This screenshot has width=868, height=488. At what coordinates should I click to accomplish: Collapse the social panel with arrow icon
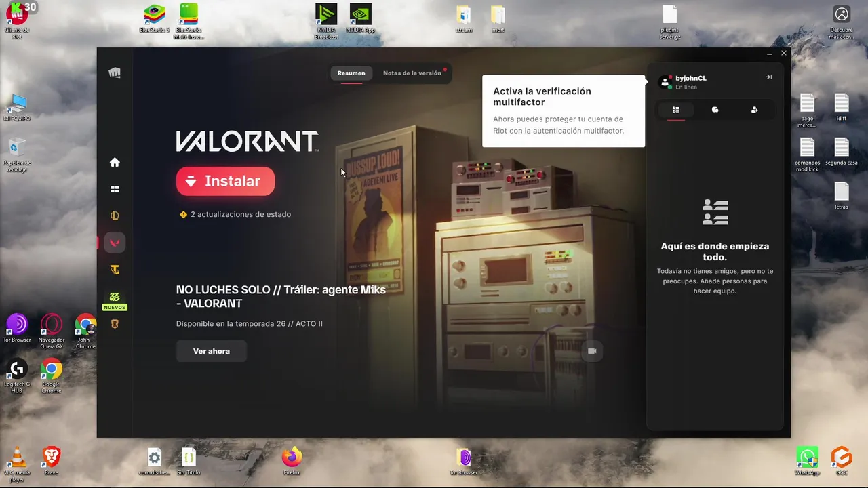pos(769,77)
